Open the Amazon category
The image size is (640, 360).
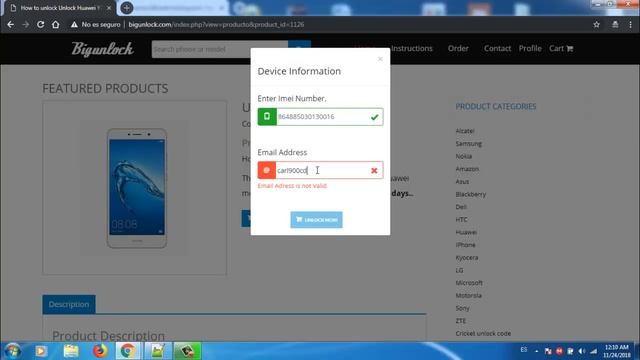tap(467, 169)
